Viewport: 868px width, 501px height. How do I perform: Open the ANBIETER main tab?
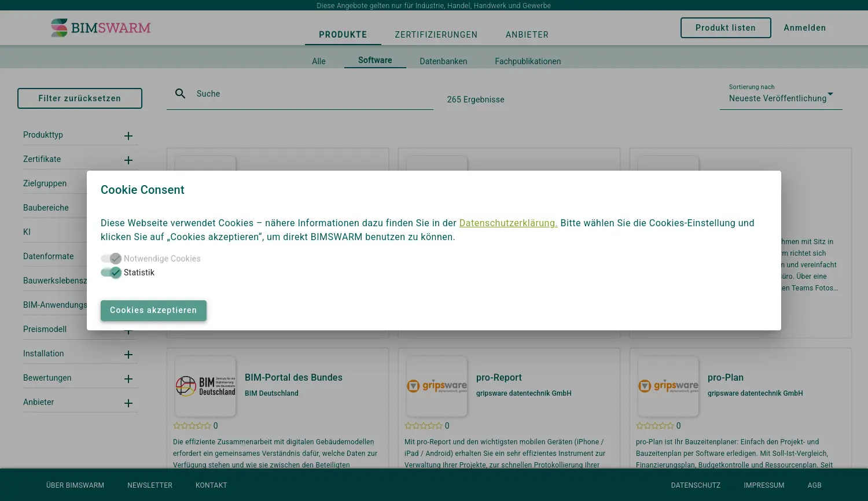[x=527, y=35]
